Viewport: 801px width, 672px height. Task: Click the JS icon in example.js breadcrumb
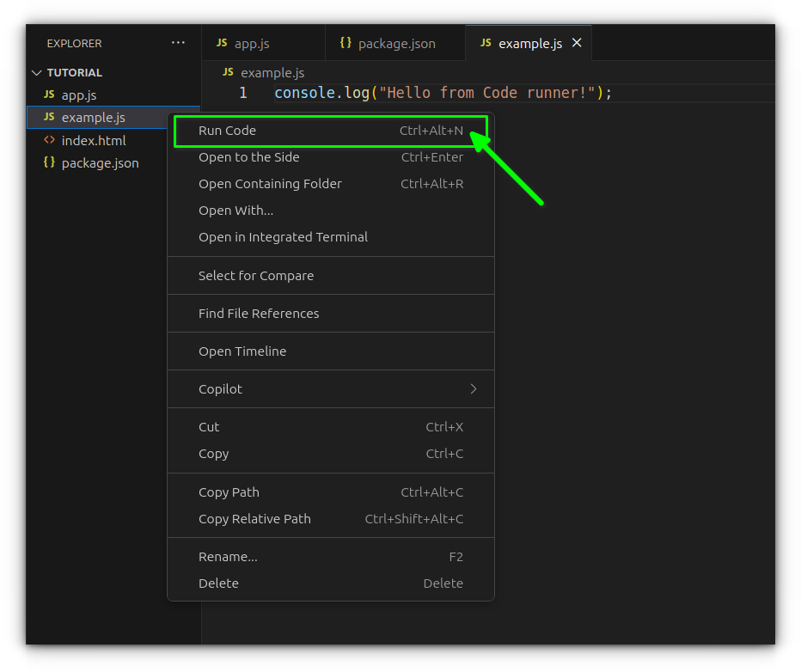(228, 72)
